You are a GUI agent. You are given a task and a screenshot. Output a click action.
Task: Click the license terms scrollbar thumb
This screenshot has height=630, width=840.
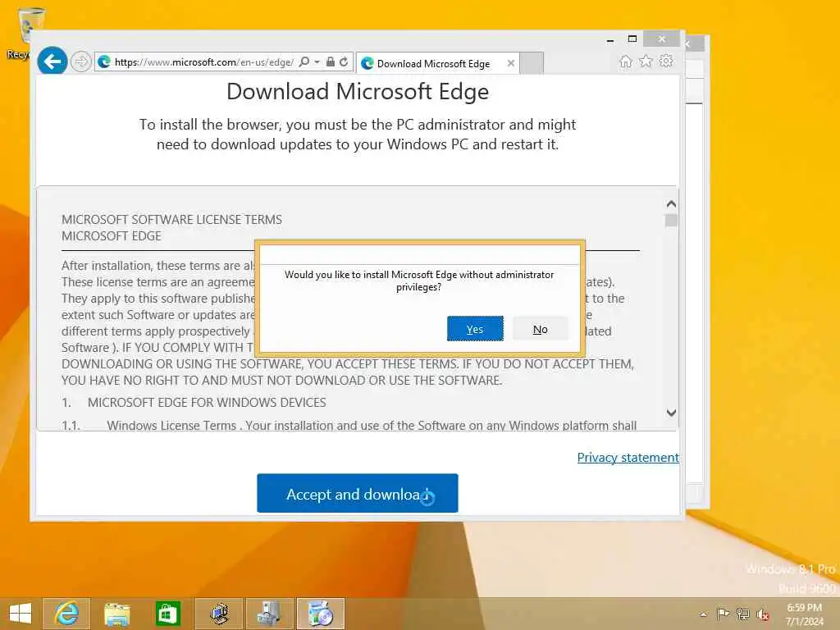(671, 220)
